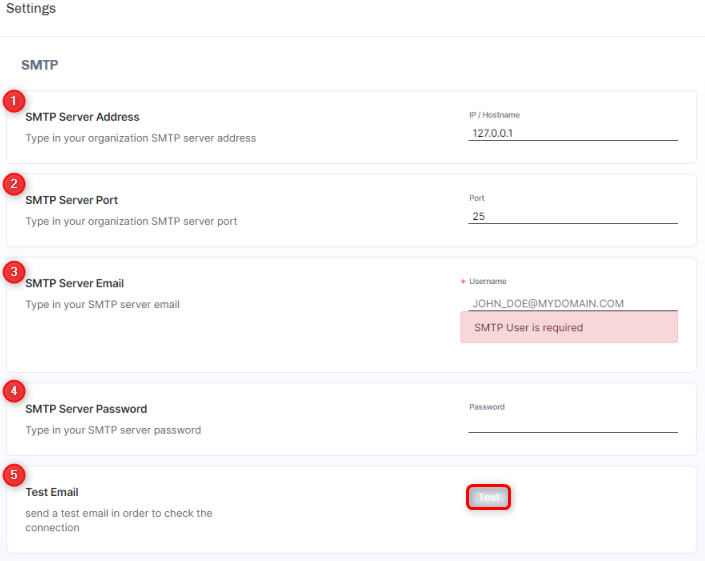The width and height of the screenshot is (705, 561).
Task: Click 'Type in your SMTP server password' description
Action: click(113, 430)
